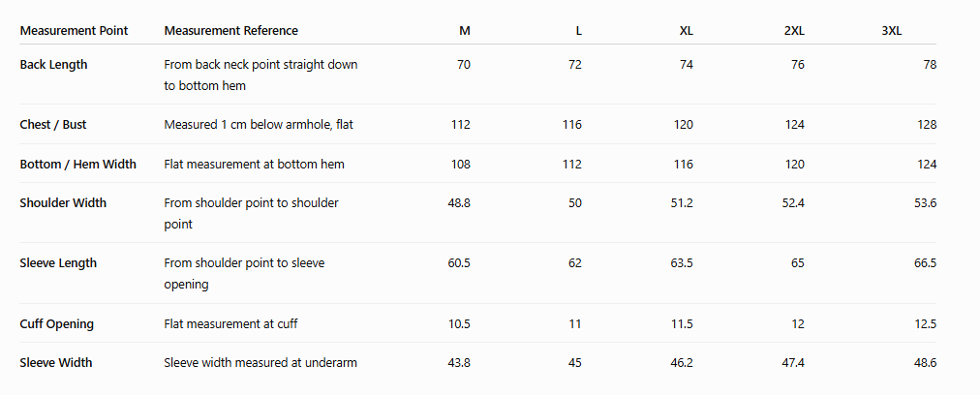Click the Measurement Reference column header
980x395 pixels.
tap(231, 31)
